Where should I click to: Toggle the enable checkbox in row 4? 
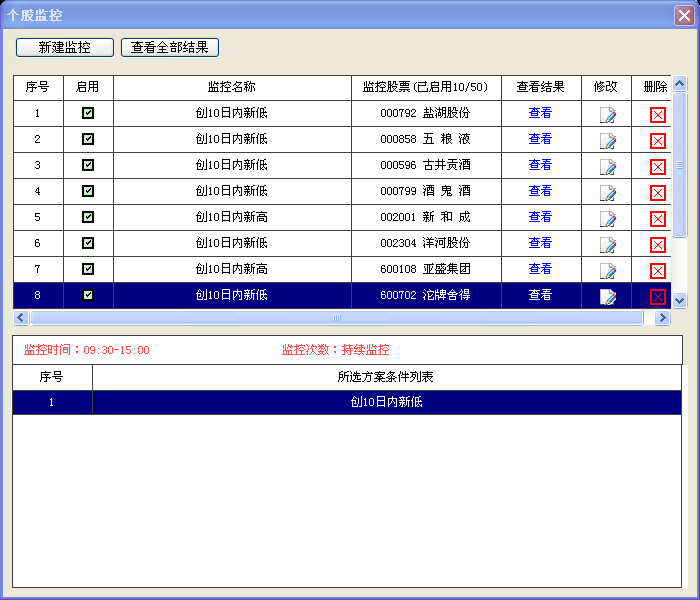pos(88,191)
